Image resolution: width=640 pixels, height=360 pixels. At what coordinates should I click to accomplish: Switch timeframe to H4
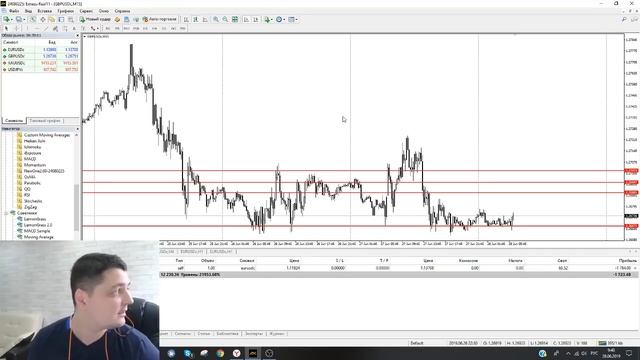(155, 29)
